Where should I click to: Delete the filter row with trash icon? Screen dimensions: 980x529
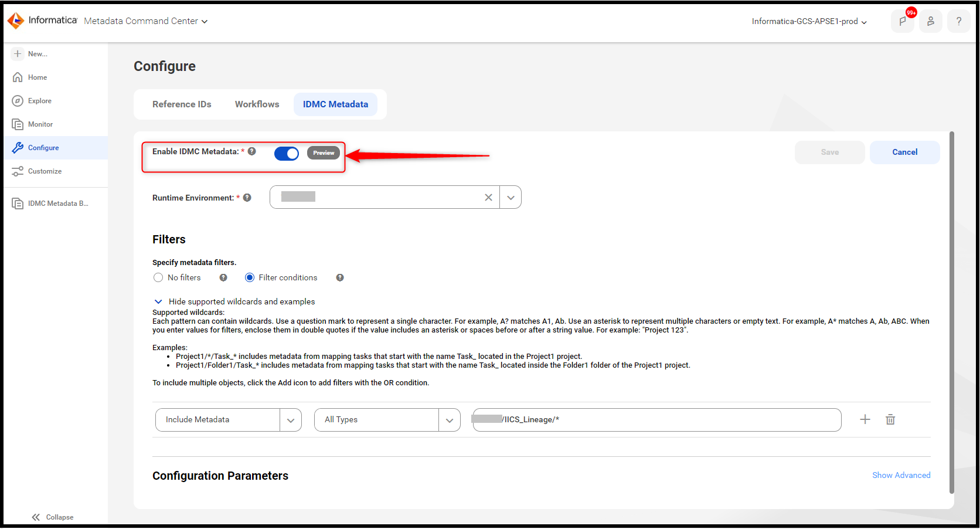890,419
